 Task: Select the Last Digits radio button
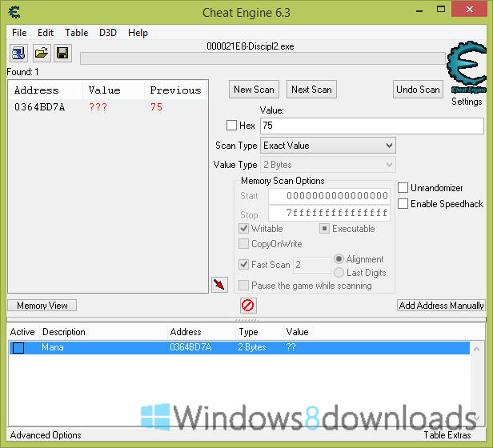coord(339,272)
